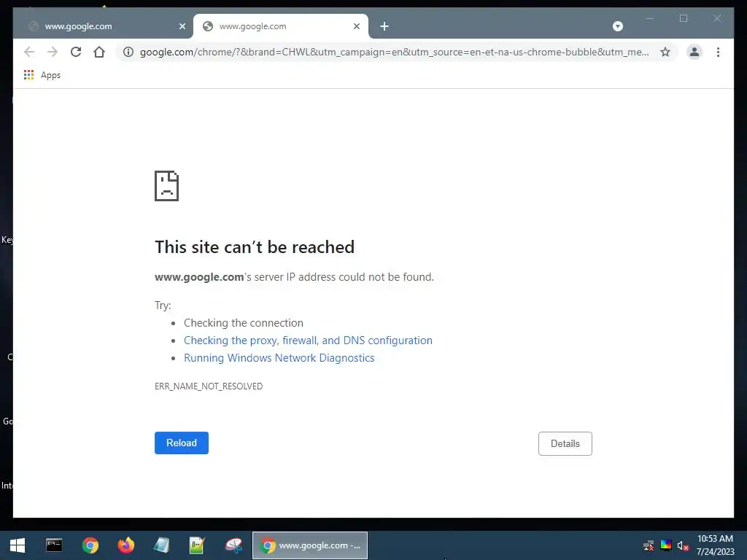Add a new tab with the plus button
The image size is (747, 560).
[384, 26]
